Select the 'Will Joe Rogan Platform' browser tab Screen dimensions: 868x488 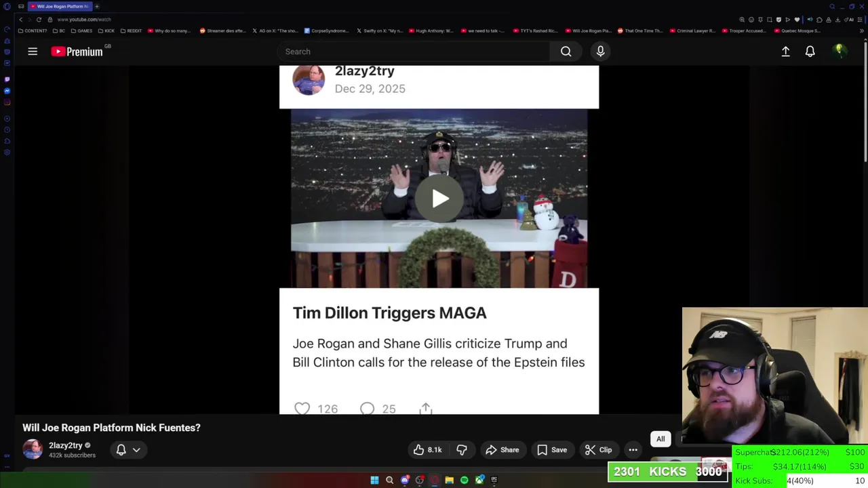tap(60, 6)
